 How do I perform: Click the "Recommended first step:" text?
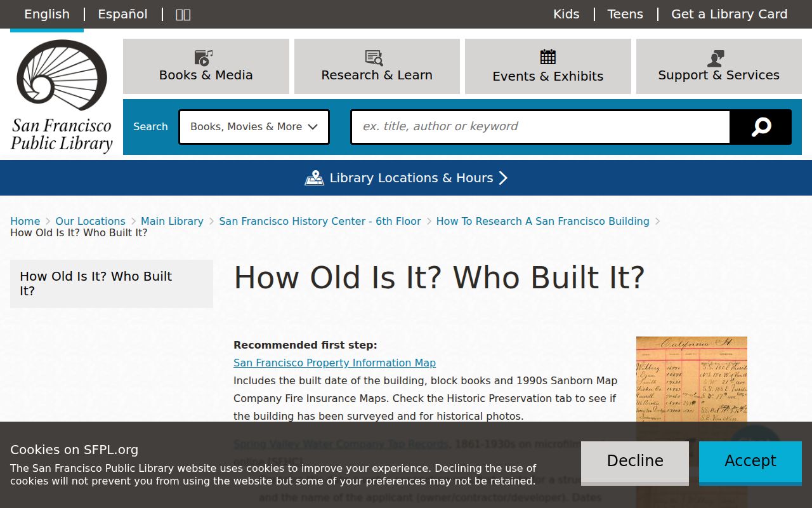(x=305, y=345)
